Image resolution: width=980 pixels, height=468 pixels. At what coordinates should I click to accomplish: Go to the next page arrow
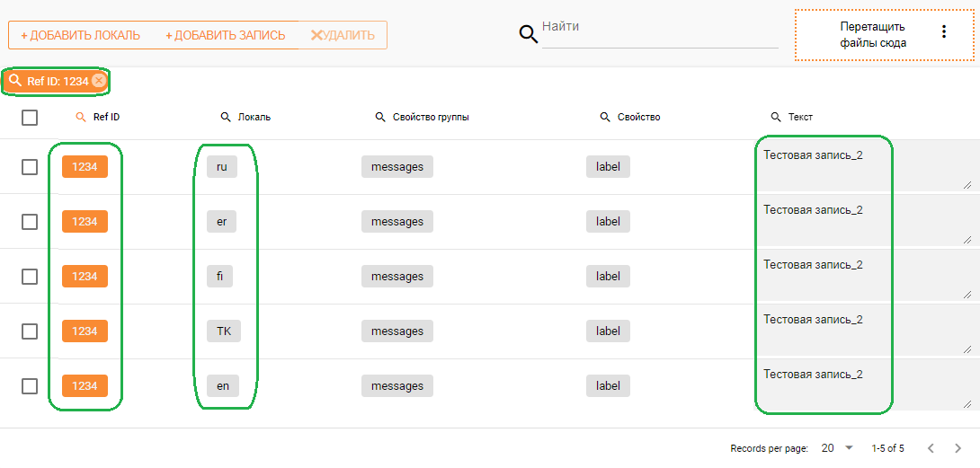957,447
